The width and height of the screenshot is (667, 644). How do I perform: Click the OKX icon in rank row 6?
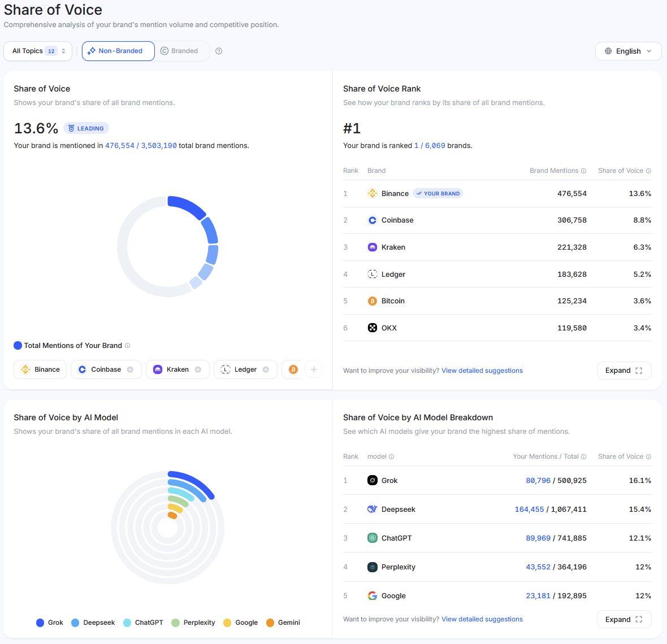tap(373, 328)
